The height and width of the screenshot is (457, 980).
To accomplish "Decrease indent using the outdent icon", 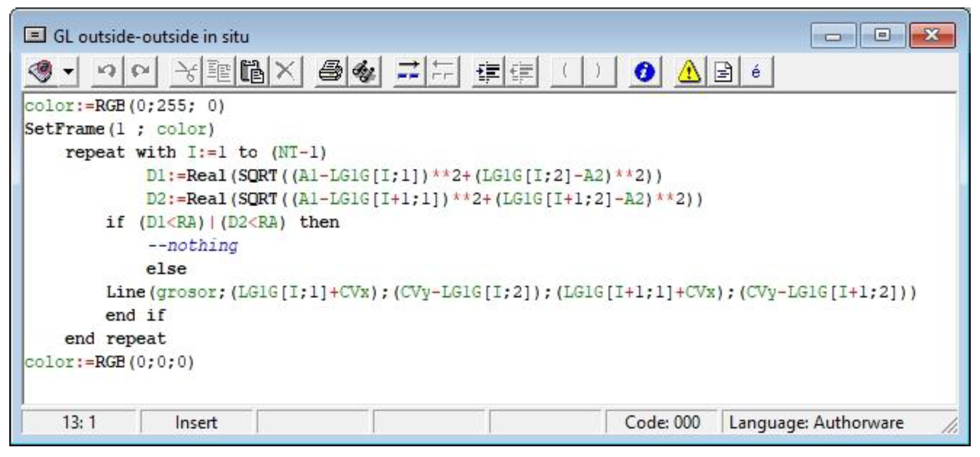I will click(x=521, y=71).
